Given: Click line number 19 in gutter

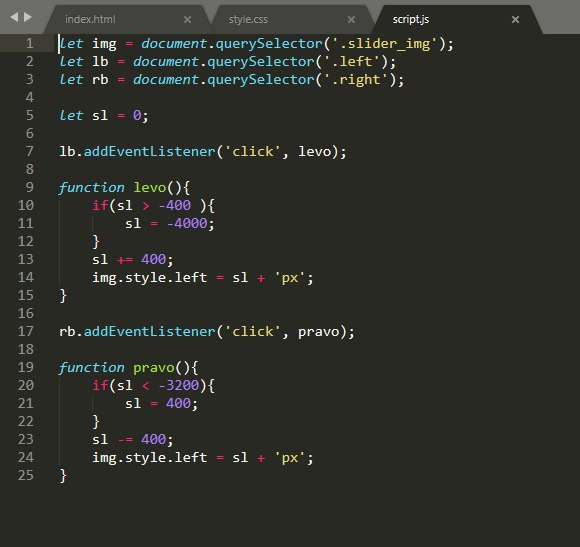Looking at the screenshot, I should tap(26, 367).
